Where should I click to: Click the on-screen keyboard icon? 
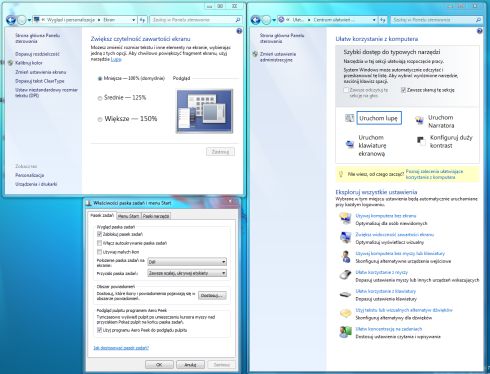tap(349, 144)
